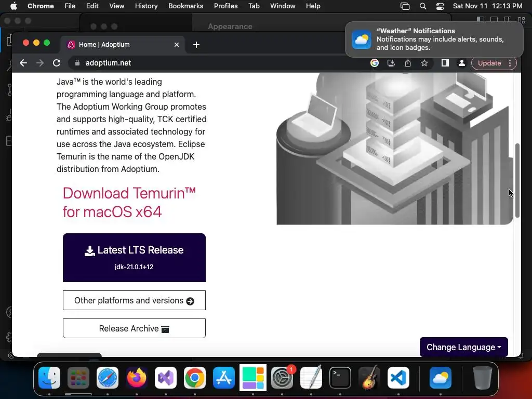This screenshot has width=532, height=399.
Task: Open Chrome side panel icon
Action: tap(445, 63)
